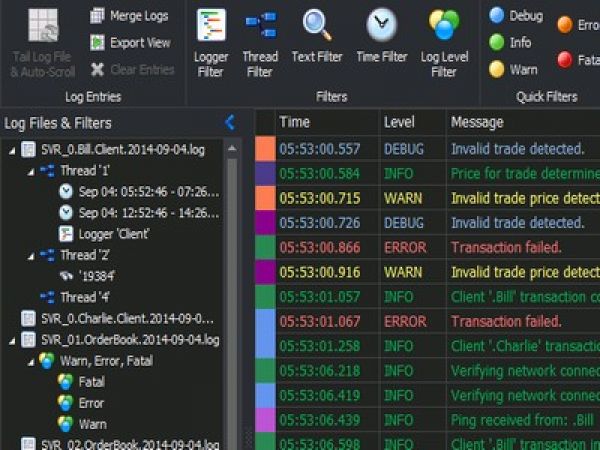Click the Tail Log File & Auto-Scroll icon
600x450 pixels.
coord(43,25)
